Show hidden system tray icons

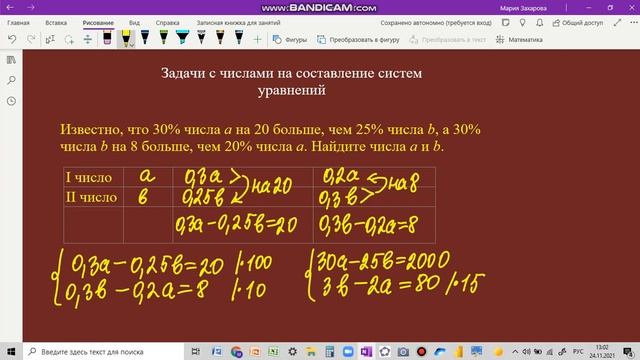coord(515,351)
